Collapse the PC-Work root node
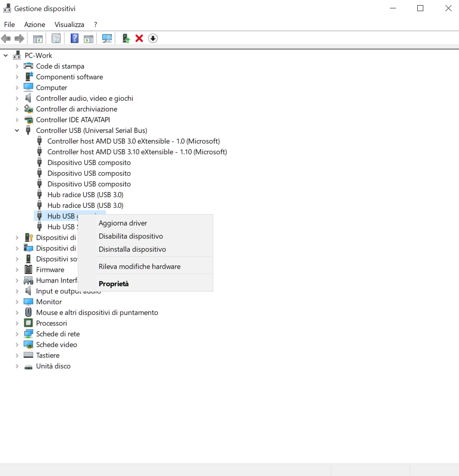 pos(6,56)
